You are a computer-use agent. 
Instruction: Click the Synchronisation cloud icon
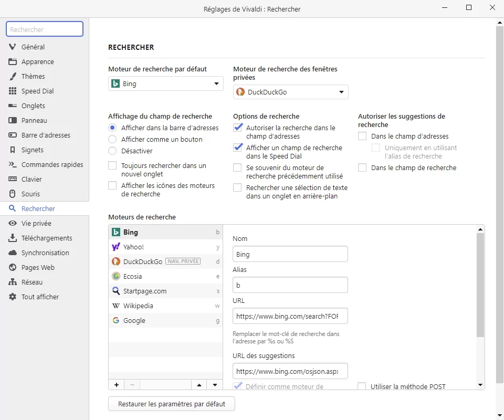[12, 253]
